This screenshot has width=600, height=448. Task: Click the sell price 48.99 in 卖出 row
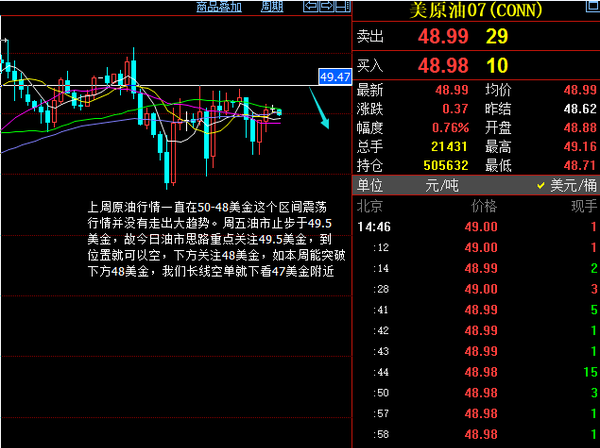tap(443, 36)
